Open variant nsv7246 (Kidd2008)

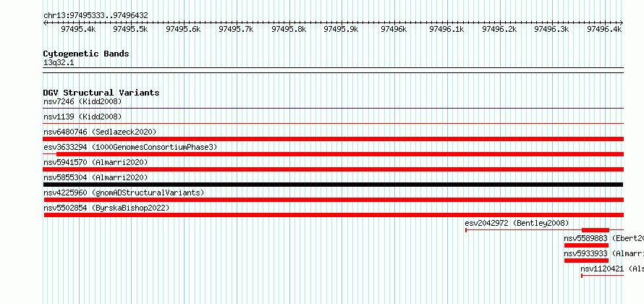82,101
